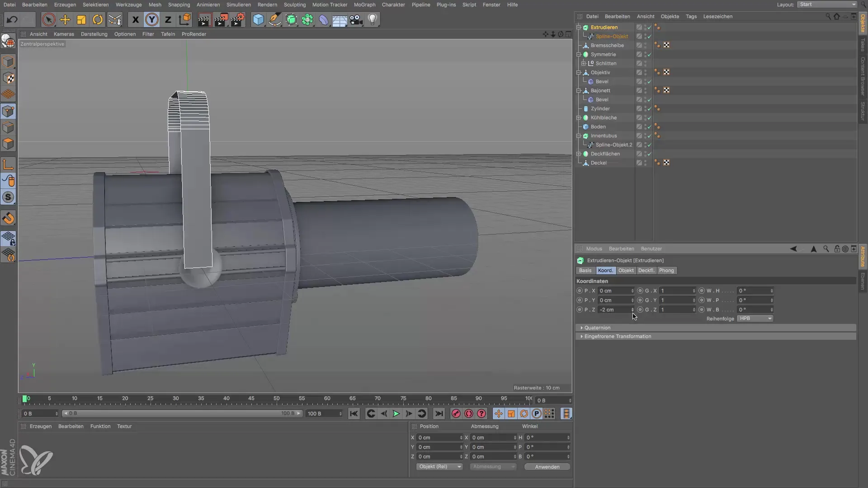Render active view icon
This screenshot has width=868, height=488.
click(204, 19)
